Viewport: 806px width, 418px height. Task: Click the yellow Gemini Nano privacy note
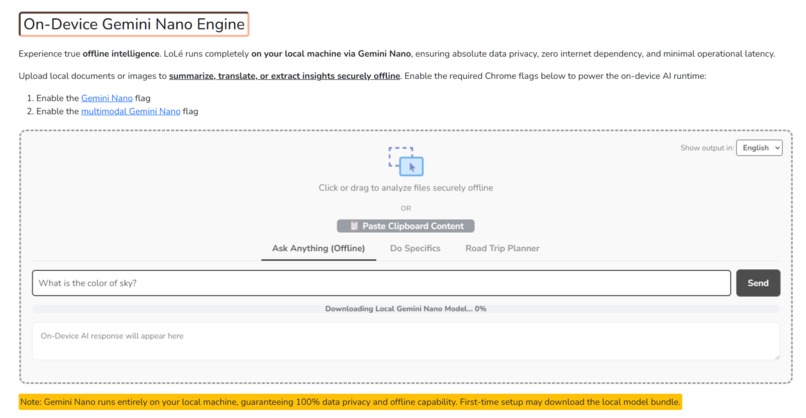click(x=350, y=402)
